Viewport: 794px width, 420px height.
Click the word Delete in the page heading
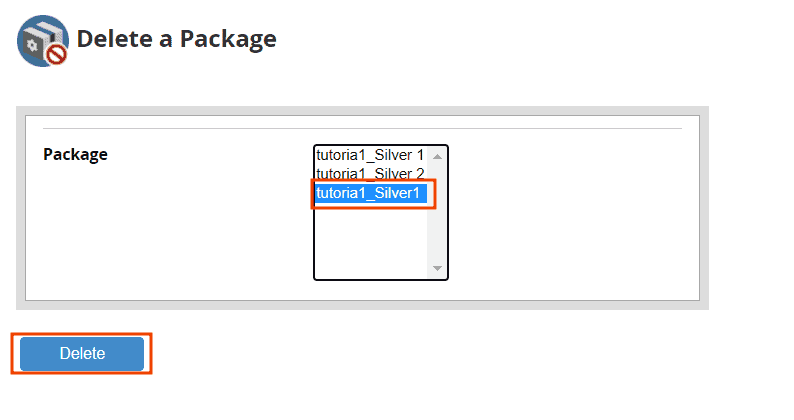(114, 39)
